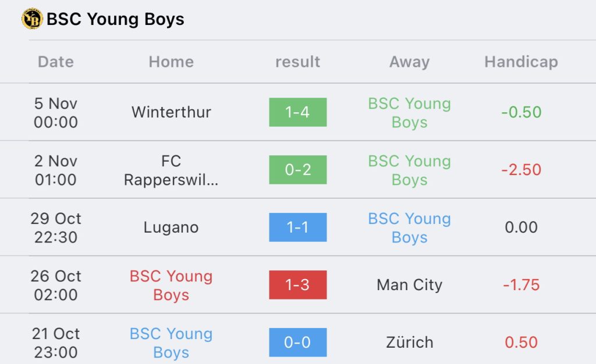Viewport: 596px width, 364px height.
Task: Select the Zürich away team
Action: (x=409, y=342)
